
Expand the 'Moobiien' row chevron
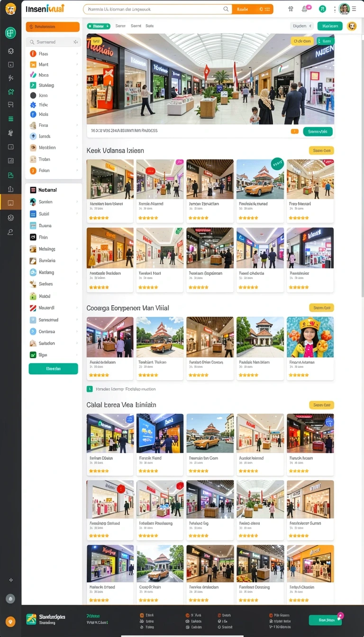pos(77,148)
